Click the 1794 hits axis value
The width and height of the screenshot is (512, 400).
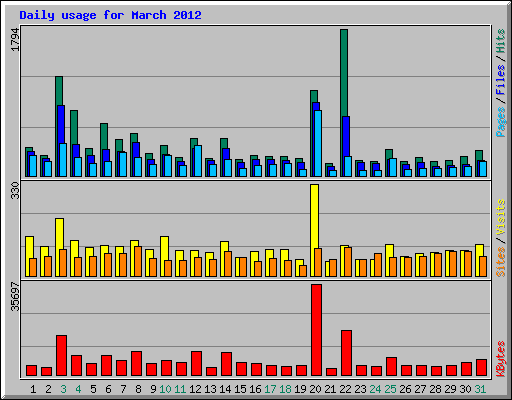pos(16,40)
